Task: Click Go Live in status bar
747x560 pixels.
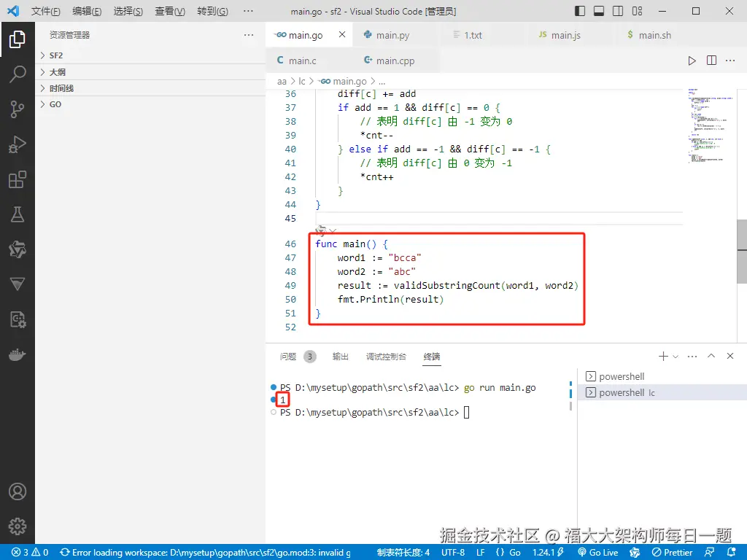Action: tap(598, 553)
